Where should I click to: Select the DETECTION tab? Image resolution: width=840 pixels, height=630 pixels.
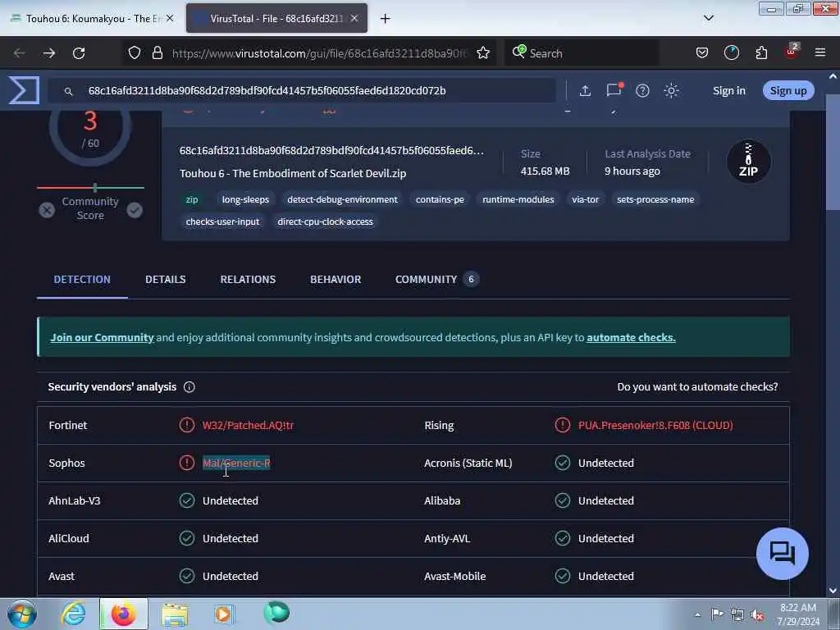[82, 279]
